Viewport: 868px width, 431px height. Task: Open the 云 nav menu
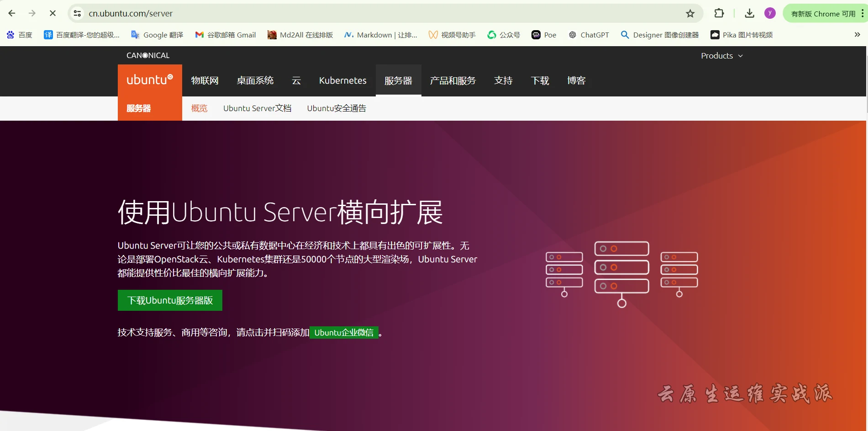(x=296, y=80)
